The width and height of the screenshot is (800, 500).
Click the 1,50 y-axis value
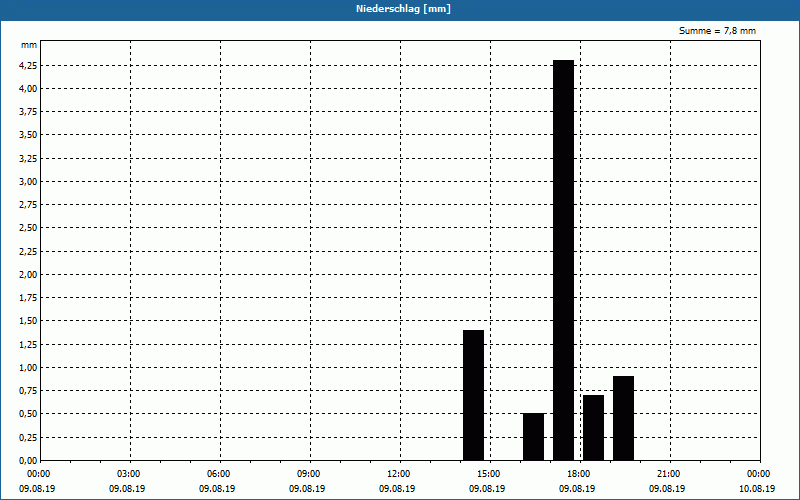point(28,321)
